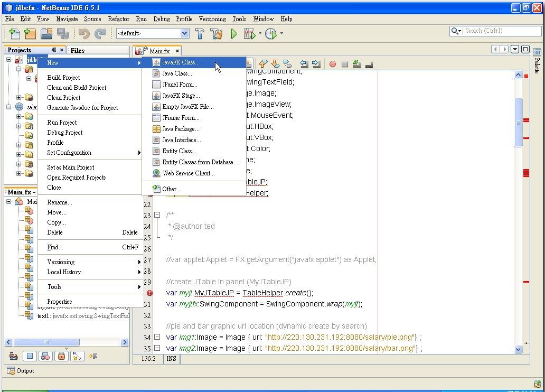Toggle the INS overwrite indicator in status bar

tap(171, 359)
